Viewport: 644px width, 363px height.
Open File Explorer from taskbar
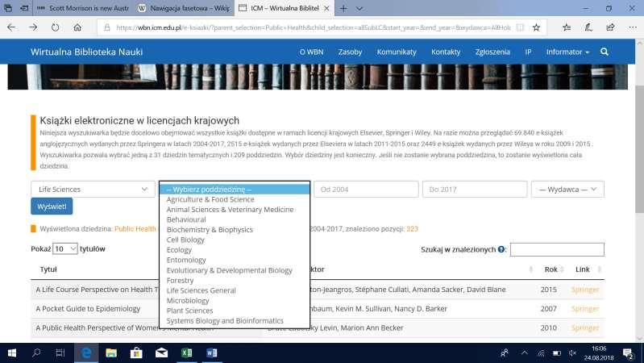[x=111, y=353]
